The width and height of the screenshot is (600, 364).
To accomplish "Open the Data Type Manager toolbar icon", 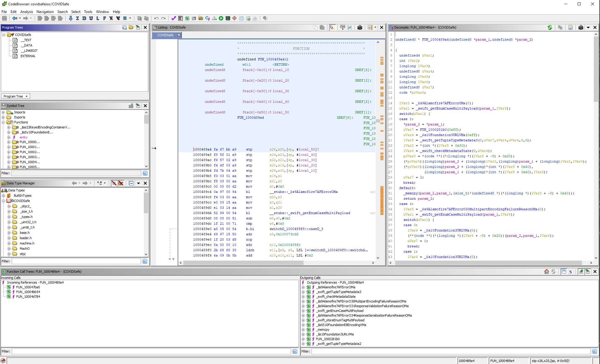I will (201, 18).
